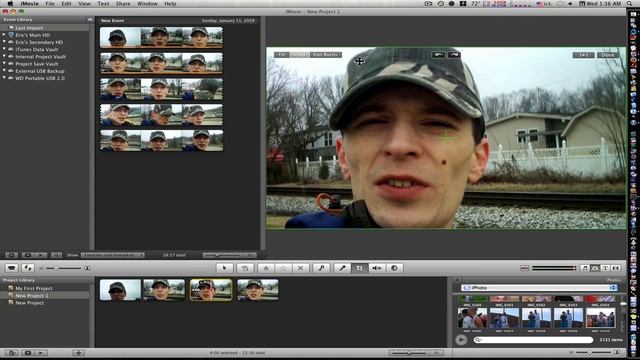640x360 pixels.
Task: Select Ken Burns mode in viewer
Action: (325, 55)
